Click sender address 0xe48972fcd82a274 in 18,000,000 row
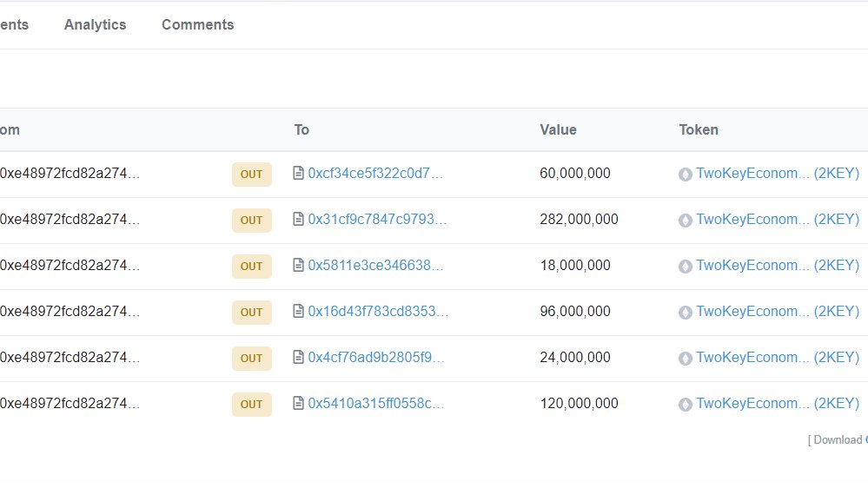The height and width of the screenshot is (488, 868). [x=70, y=265]
